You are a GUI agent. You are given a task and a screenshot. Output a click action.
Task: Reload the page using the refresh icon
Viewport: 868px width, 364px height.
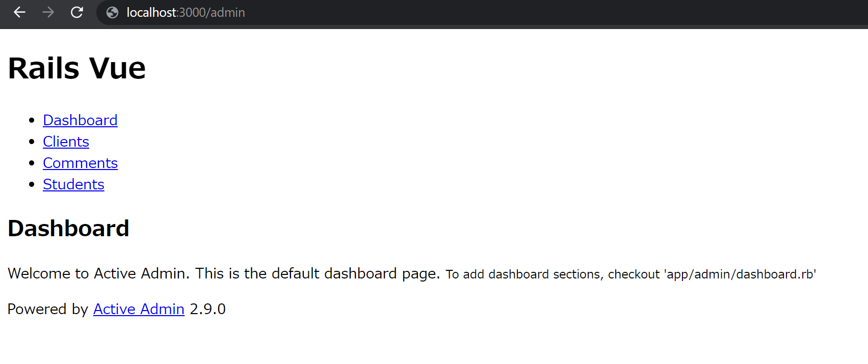click(77, 12)
